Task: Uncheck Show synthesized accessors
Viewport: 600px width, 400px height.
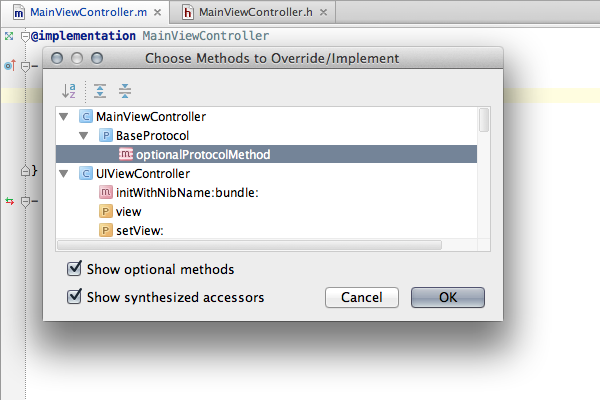Action: [x=74, y=297]
